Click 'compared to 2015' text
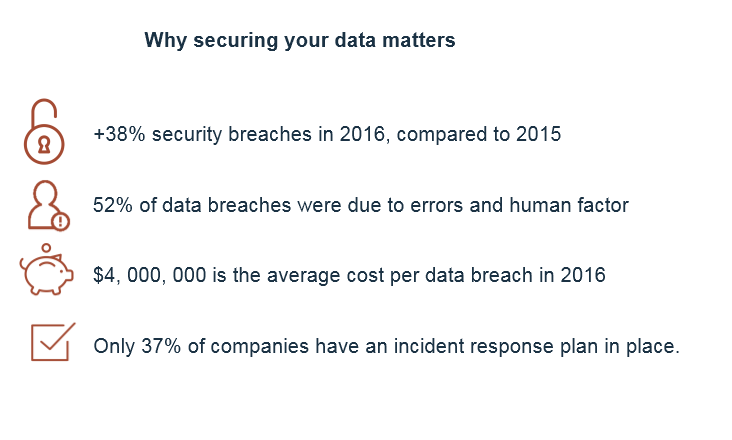Viewport: 732px width, 440px height. 479,135
